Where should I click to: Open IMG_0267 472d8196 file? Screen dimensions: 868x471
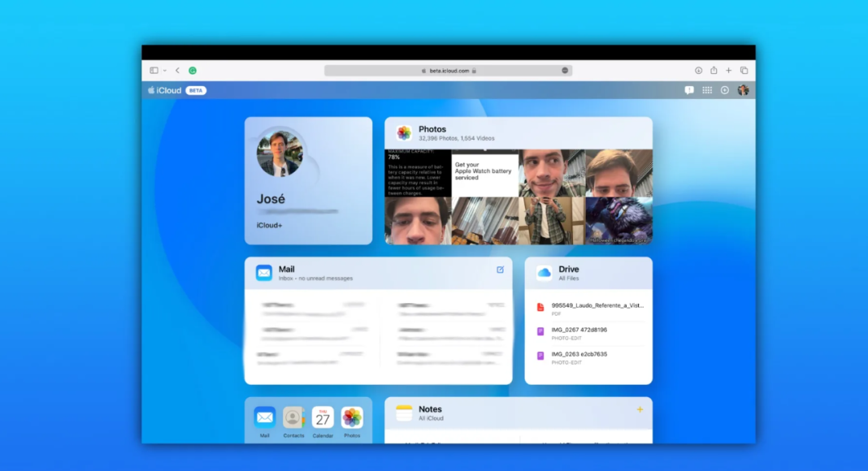tap(590, 333)
